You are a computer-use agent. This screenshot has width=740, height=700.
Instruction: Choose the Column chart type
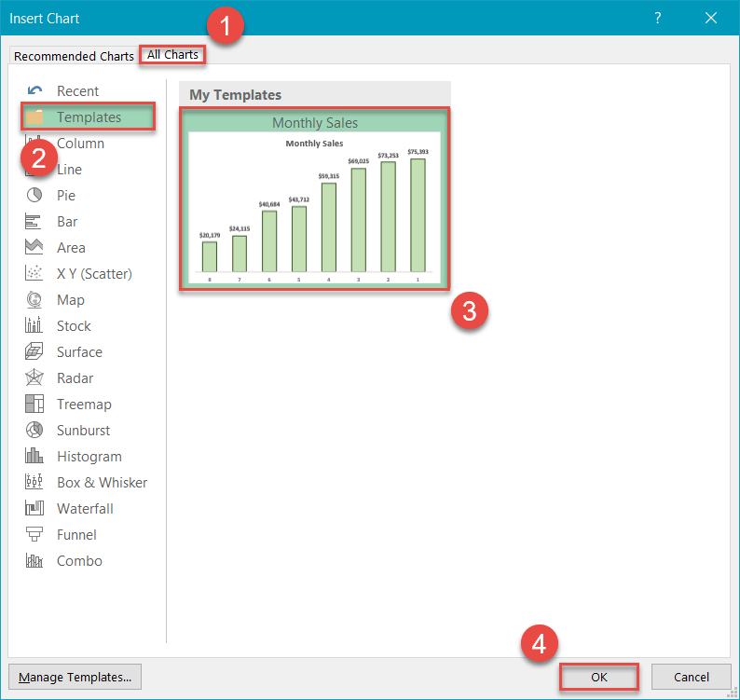[80, 143]
